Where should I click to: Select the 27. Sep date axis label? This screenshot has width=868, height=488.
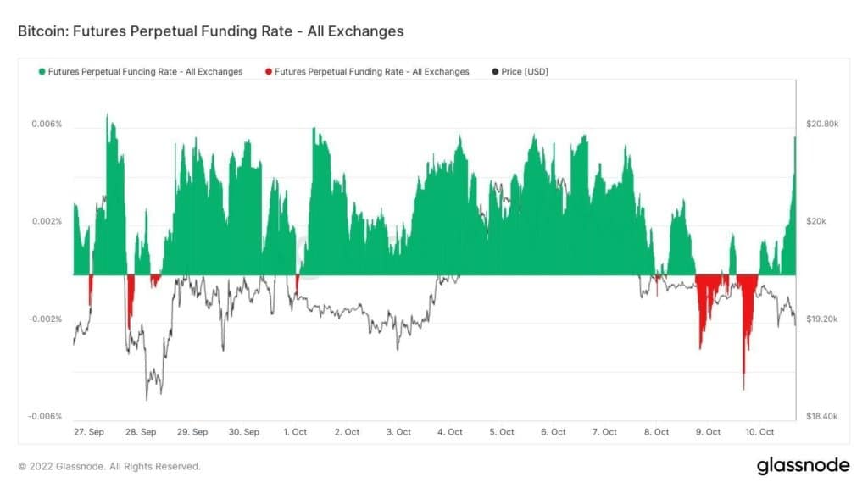click(88, 432)
